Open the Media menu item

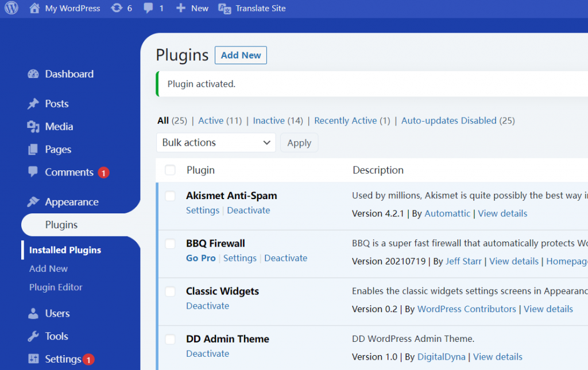click(x=59, y=127)
